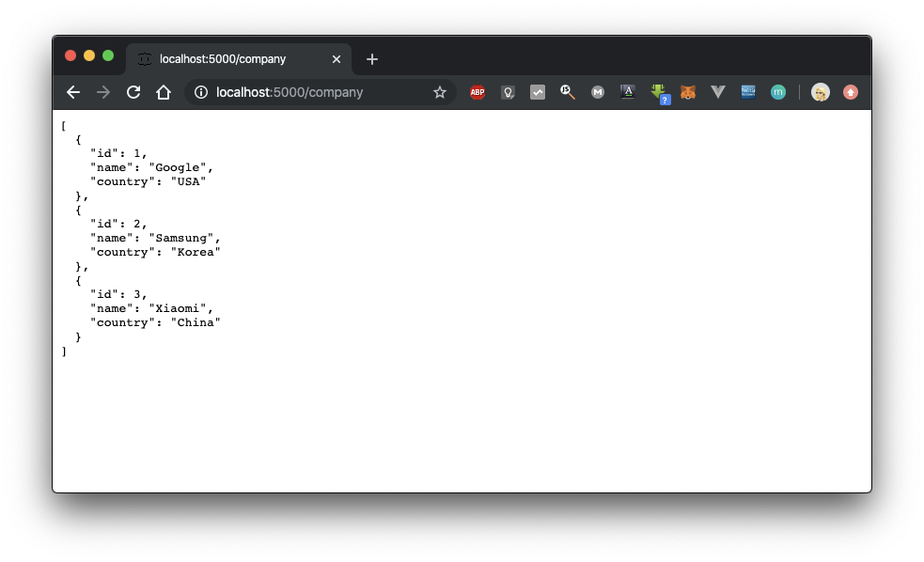924x562 pixels.
Task: Click the forward navigation arrow
Action: pyautogui.click(x=103, y=92)
